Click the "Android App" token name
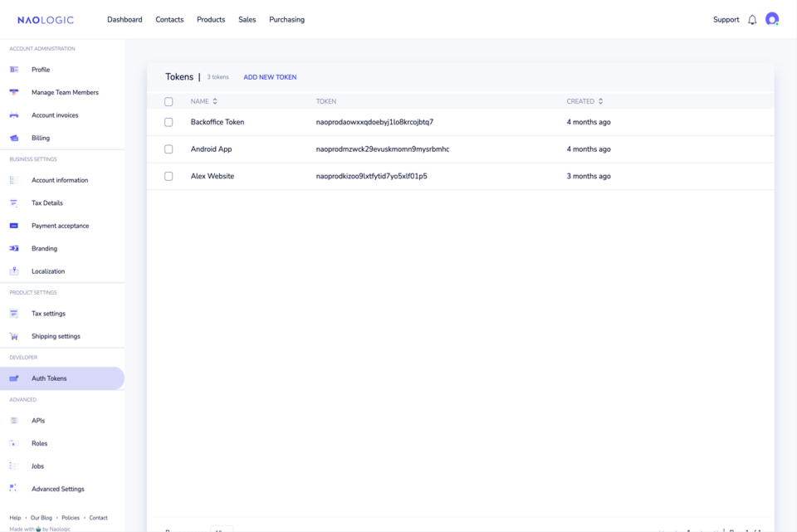Screen dimensions: 797x532 tap(212, 149)
